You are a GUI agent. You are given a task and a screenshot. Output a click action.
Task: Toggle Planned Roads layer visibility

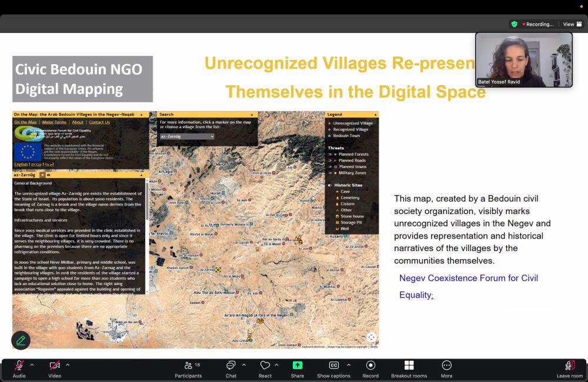330,160
